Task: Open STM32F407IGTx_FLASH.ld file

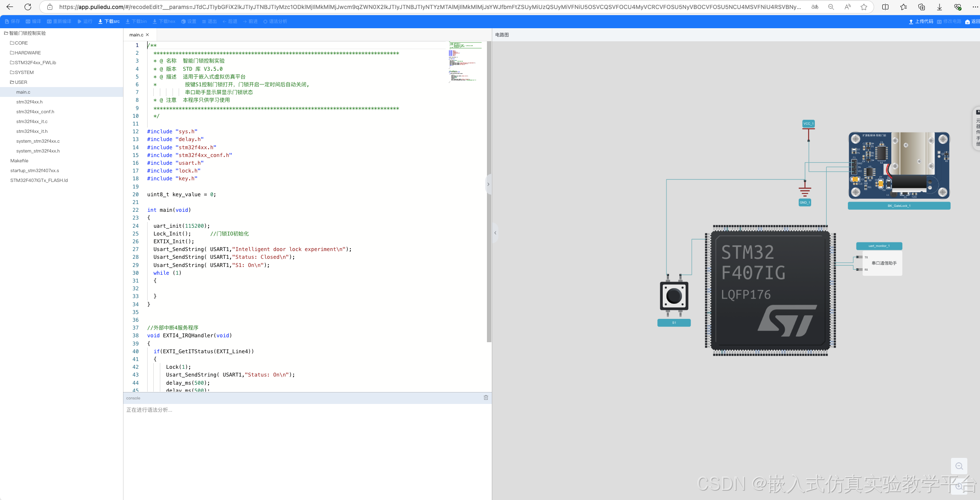Action: pos(39,180)
